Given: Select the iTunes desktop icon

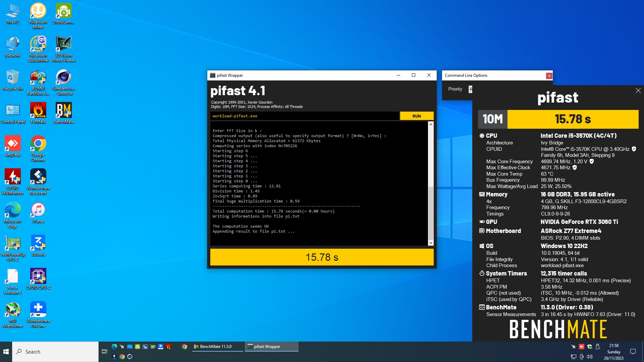Looking at the screenshot, I should point(38,213).
